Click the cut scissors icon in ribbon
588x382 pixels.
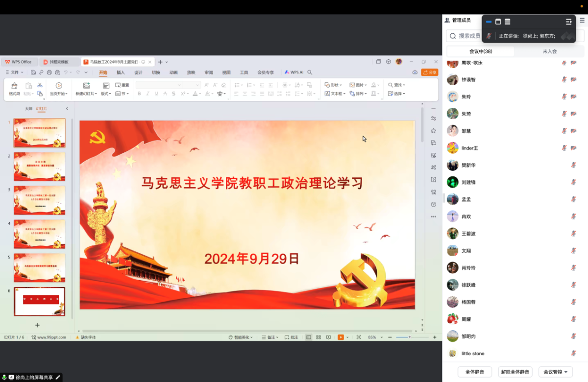coord(40,85)
